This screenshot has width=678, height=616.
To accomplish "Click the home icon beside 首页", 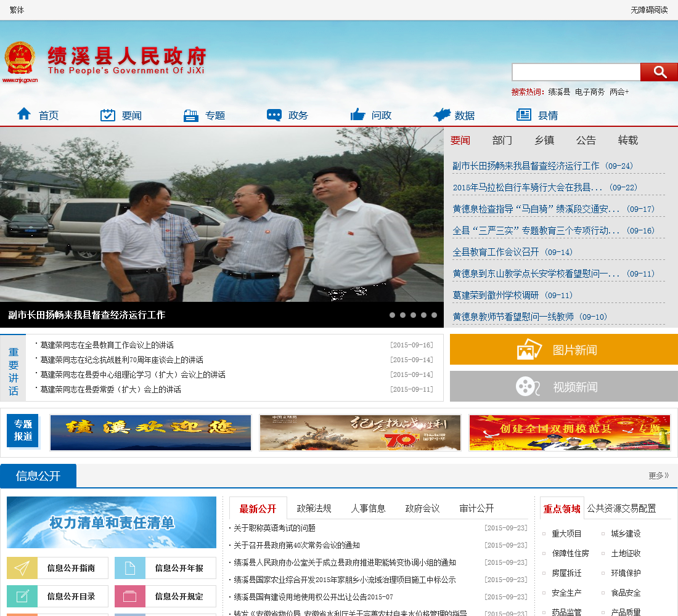I will 24,114.
